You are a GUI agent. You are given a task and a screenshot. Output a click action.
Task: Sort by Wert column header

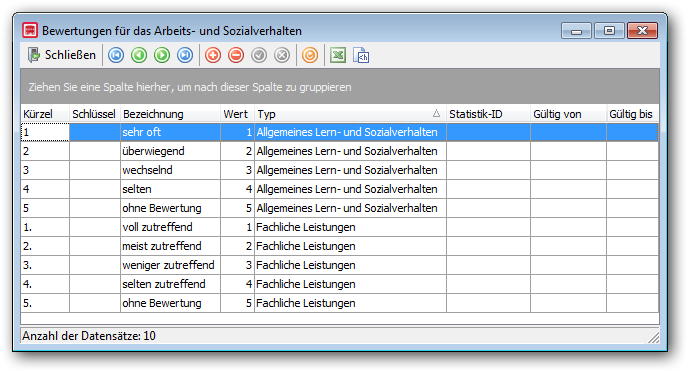point(237,114)
